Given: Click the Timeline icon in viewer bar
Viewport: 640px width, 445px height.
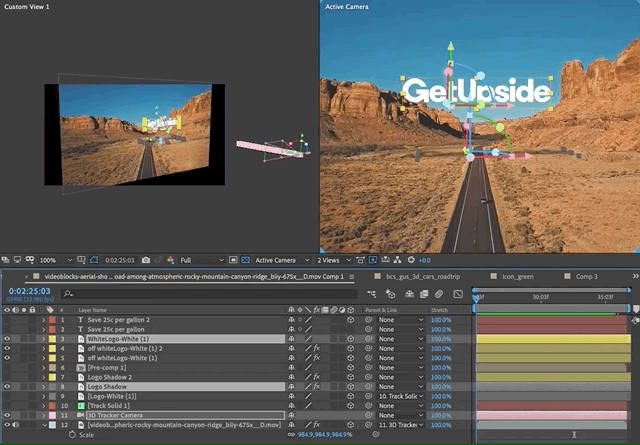Looking at the screenshot, I should (385, 260).
